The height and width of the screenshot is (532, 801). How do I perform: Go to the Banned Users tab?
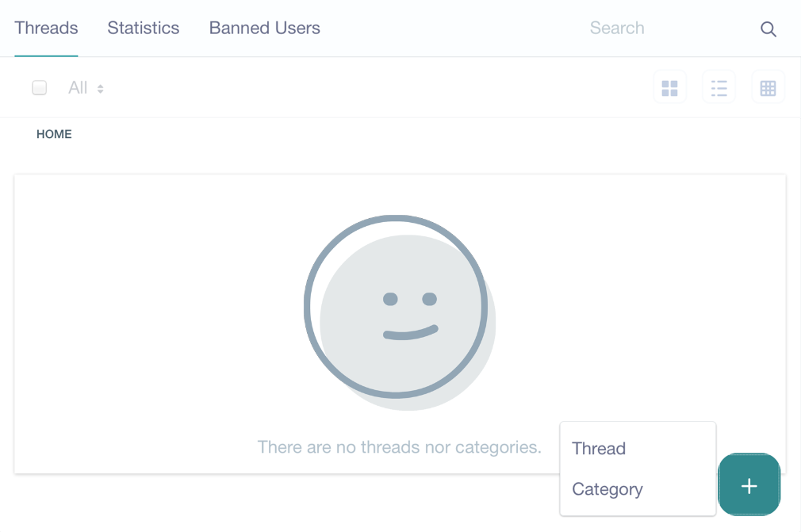coord(265,28)
